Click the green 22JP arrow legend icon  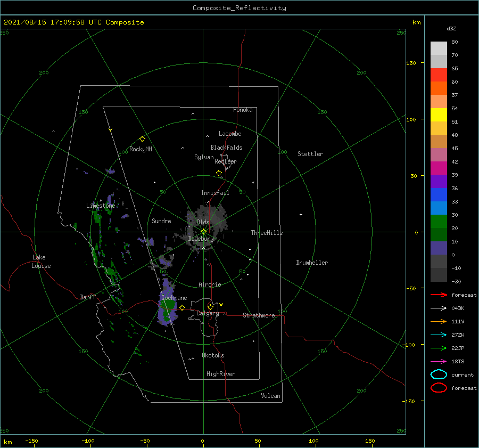pos(439,348)
